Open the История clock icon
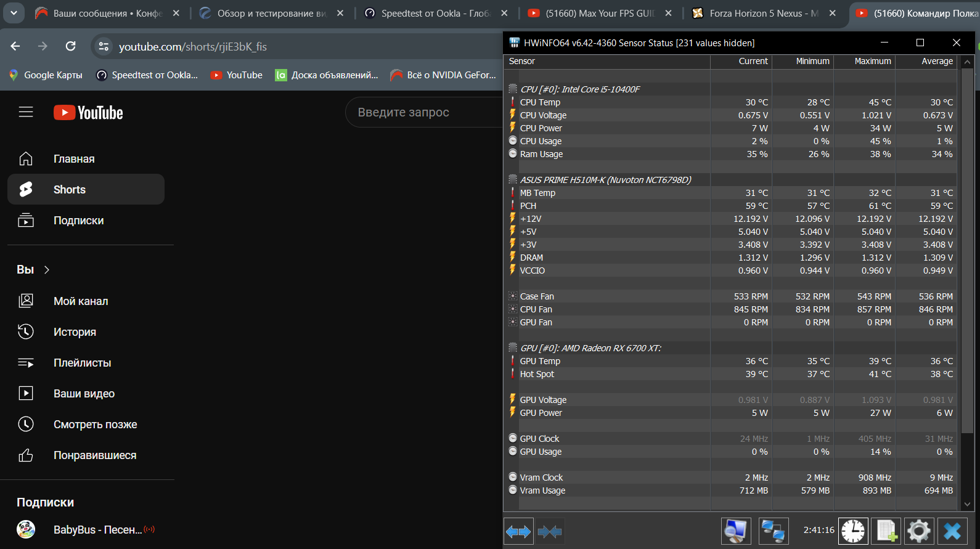The width and height of the screenshot is (980, 549). (26, 331)
